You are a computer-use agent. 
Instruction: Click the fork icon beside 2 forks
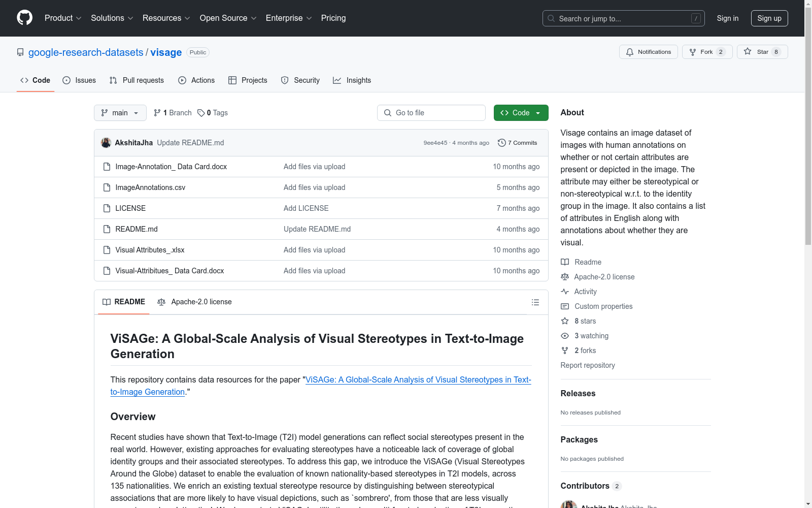[565, 351]
